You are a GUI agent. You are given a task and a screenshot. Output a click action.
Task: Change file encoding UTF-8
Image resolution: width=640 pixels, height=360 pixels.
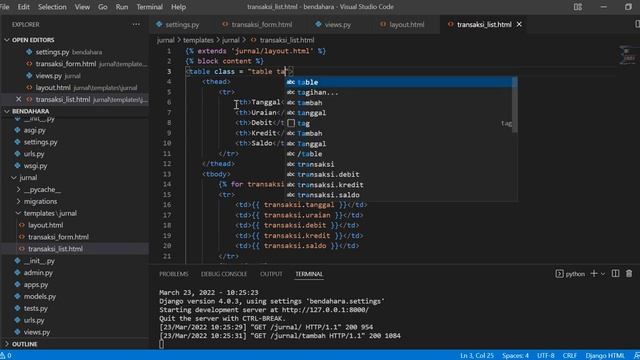[x=546, y=356]
